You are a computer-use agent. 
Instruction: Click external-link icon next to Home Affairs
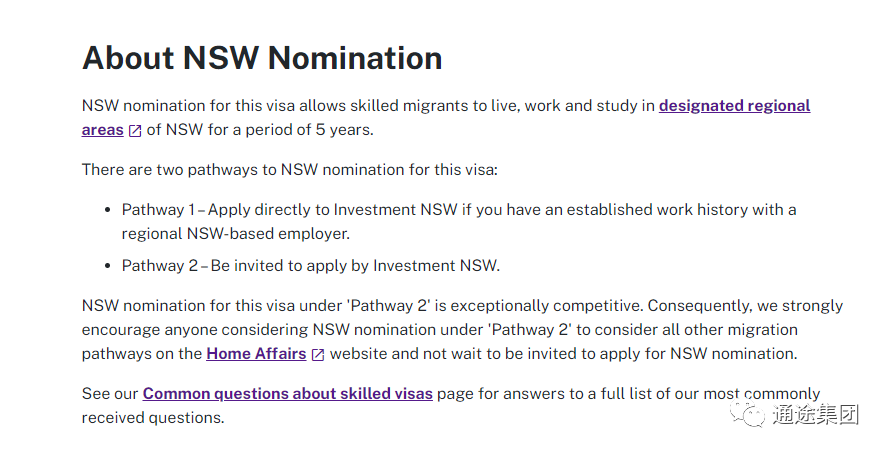pos(318,355)
